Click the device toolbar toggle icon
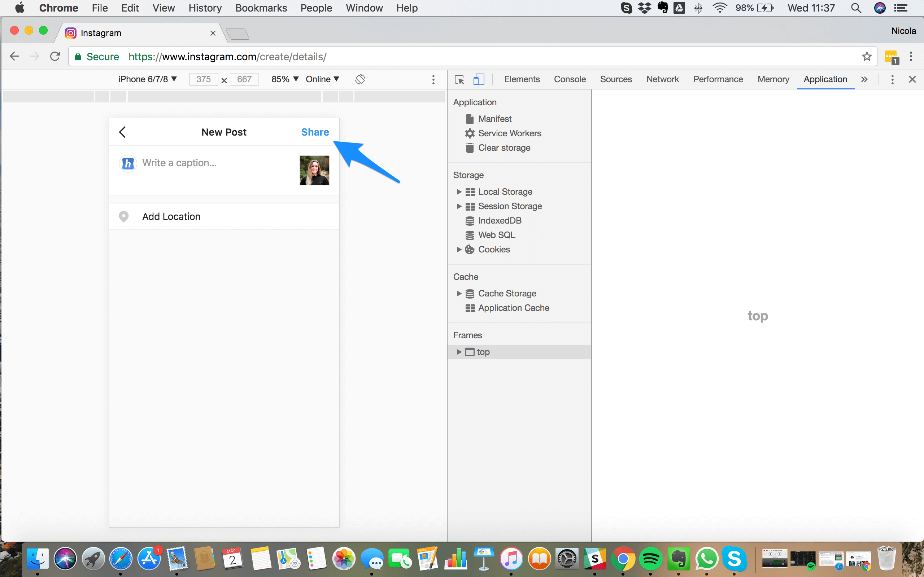The height and width of the screenshot is (577, 924). [x=479, y=79]
